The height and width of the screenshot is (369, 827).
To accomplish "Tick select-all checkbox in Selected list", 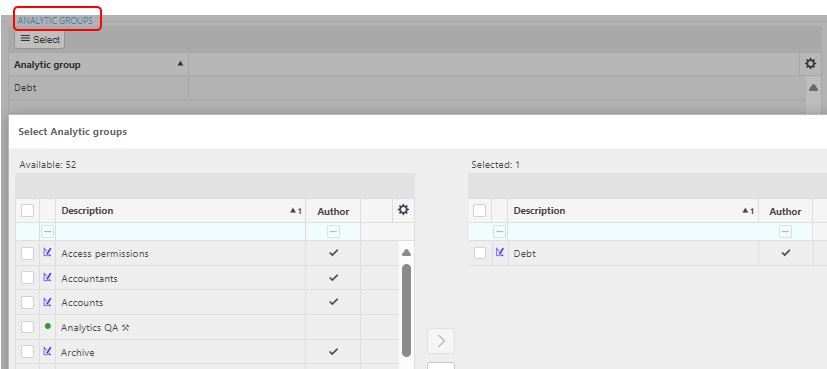I will click(479, 211).
